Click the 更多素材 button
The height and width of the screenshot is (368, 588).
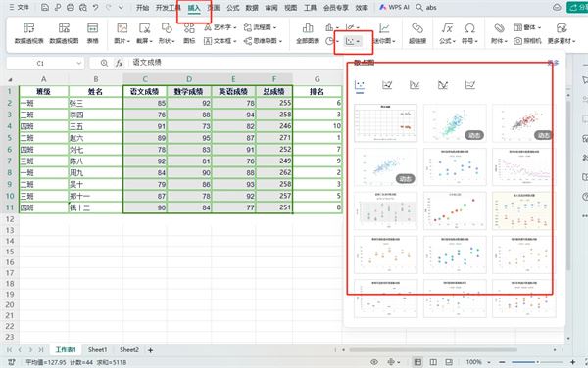coord(562,33)
